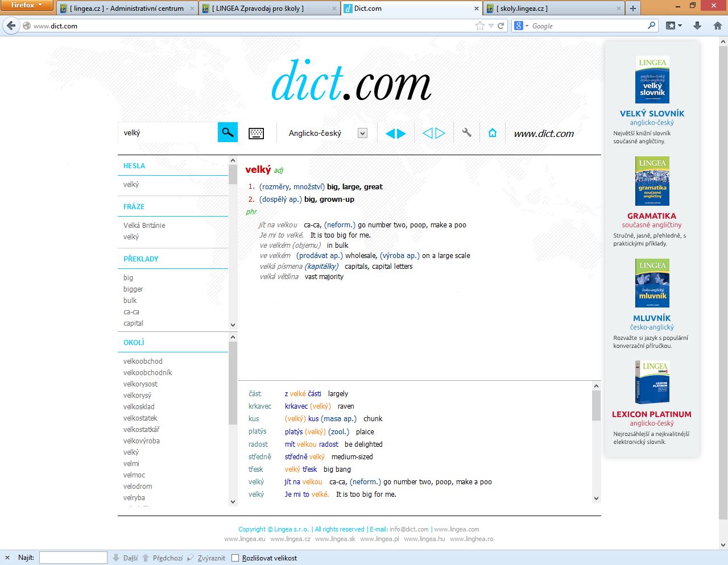Switch to the LINGEA Zpravodaj pro školy tab

[x=269, y=9]
